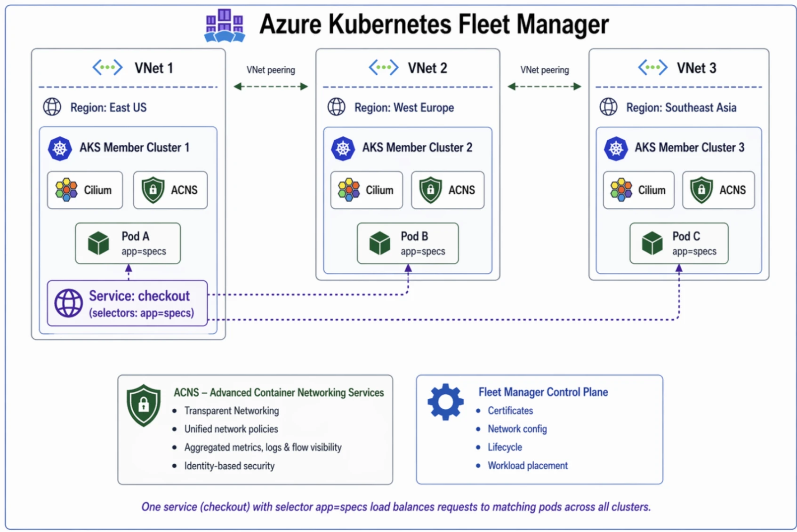Click the Kubernetes wheel icon of AKS Member Cluster 3
The width and height of the screenshot is (797, 532).
(616, 149)
